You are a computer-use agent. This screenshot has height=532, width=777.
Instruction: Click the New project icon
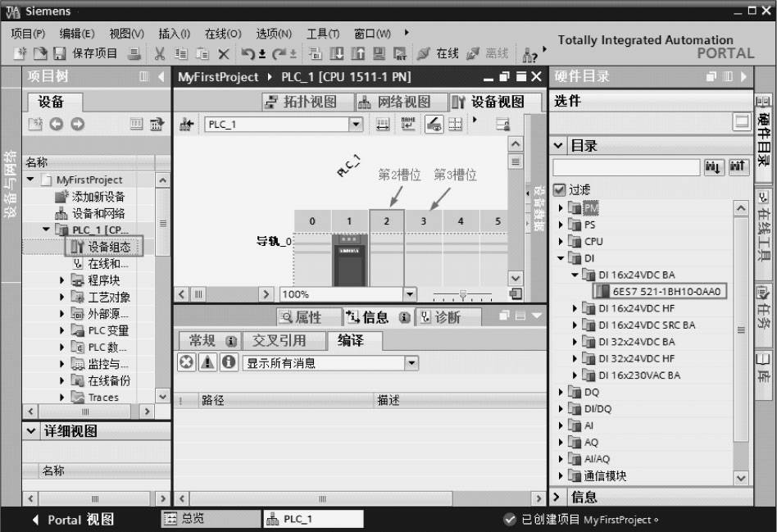[x=20, y=53]
